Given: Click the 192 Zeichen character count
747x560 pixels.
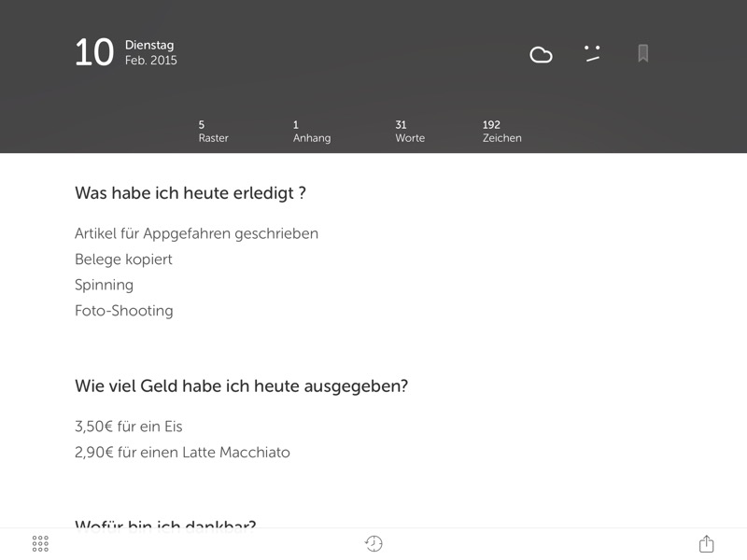Looking at the screenshot, I should click(500, 130).
